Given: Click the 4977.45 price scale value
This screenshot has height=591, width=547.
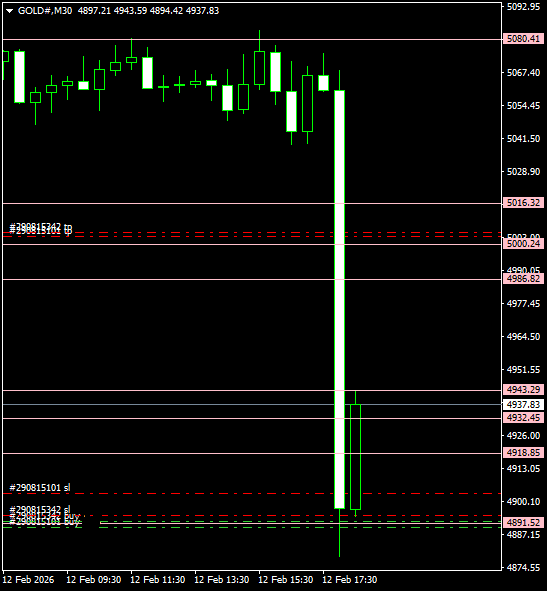Looking at the screenshot, I should click(523, 303).
